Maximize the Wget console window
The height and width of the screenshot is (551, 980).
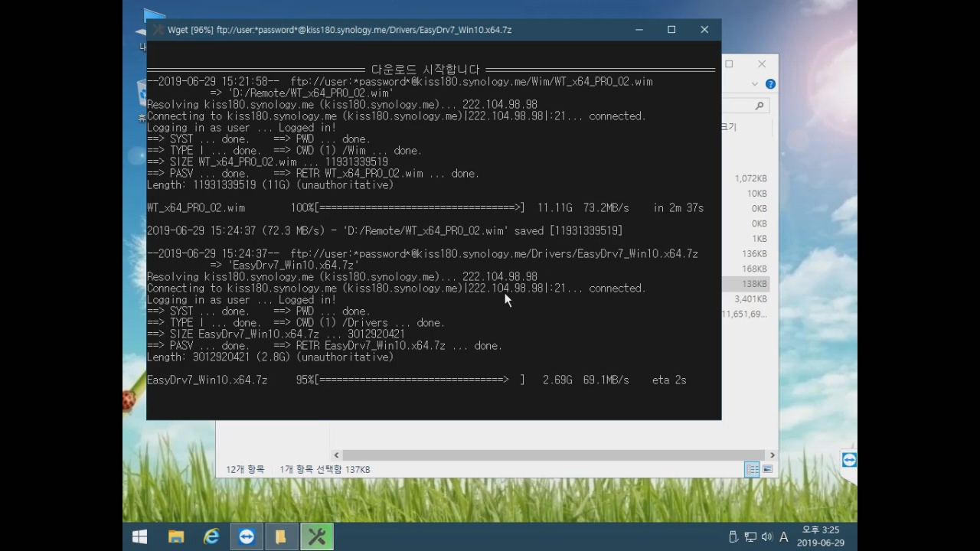point(671,30)
